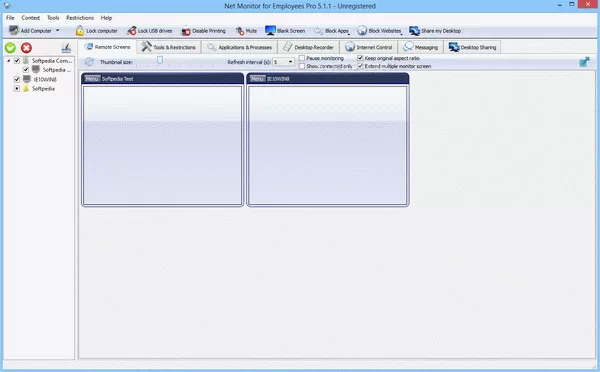Click Menu button on IE10WIN8 thumbnail
The width and height of the screenshot is (600, 372).
257,78
